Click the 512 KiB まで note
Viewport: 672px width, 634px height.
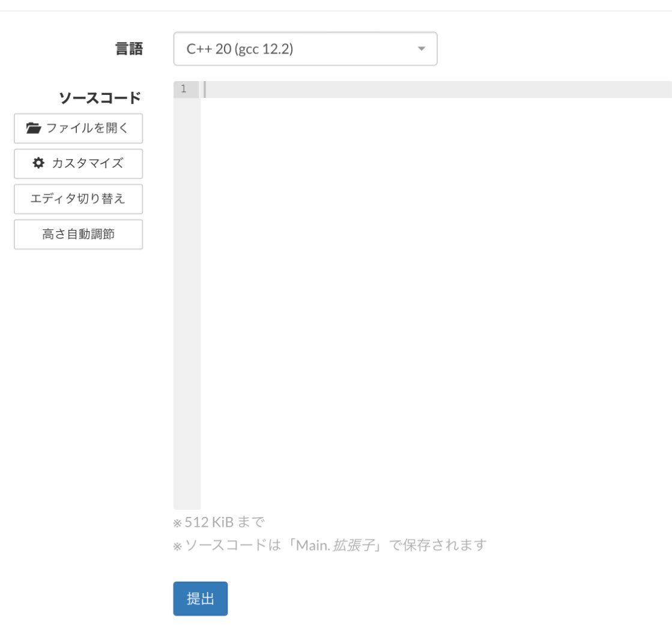[219, 522]
